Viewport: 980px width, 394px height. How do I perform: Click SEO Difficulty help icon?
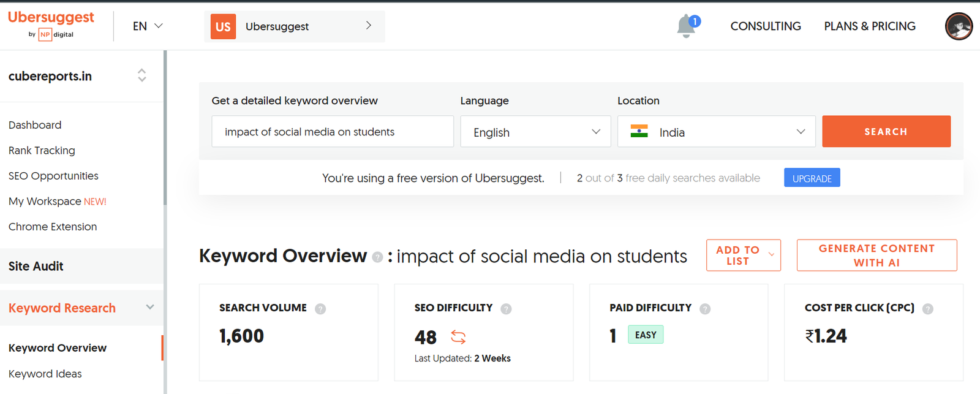tap(506, 309)
